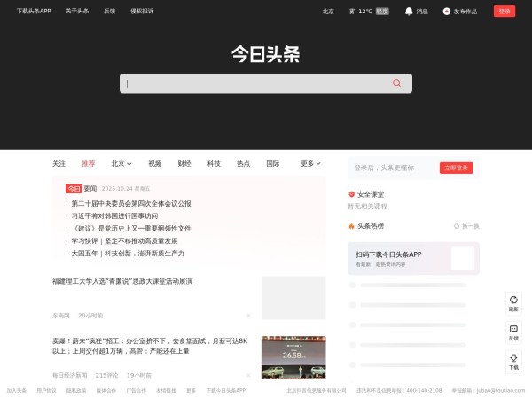Expand the 更多 channels dropdown
532x399 pixels.
coord(310,164)
